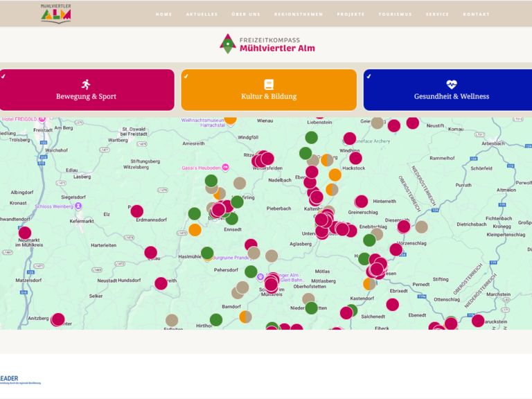Click the book icon on Kultur & Bildung
The width and height of the screenshot is (532, 399).
point(269,84)
